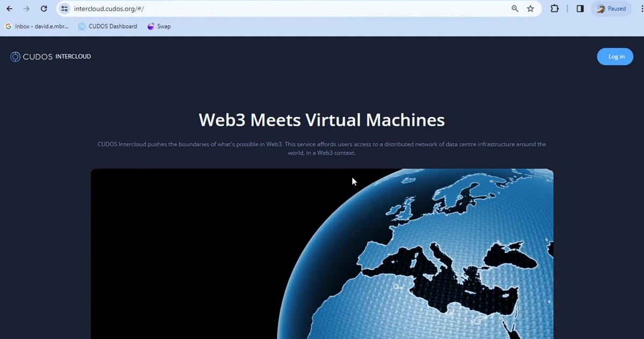Reload the Intercloud page
644x339 pixels.
(44, 9)
